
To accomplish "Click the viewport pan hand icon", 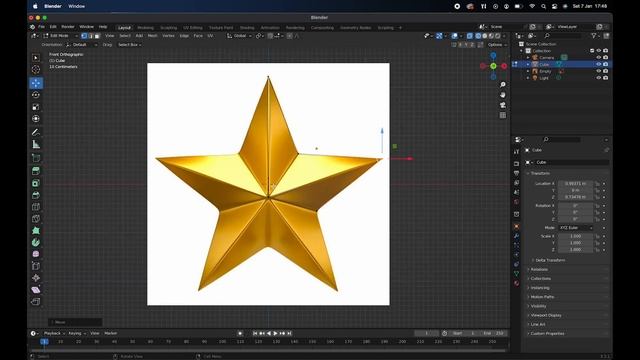I will (503, 95).
